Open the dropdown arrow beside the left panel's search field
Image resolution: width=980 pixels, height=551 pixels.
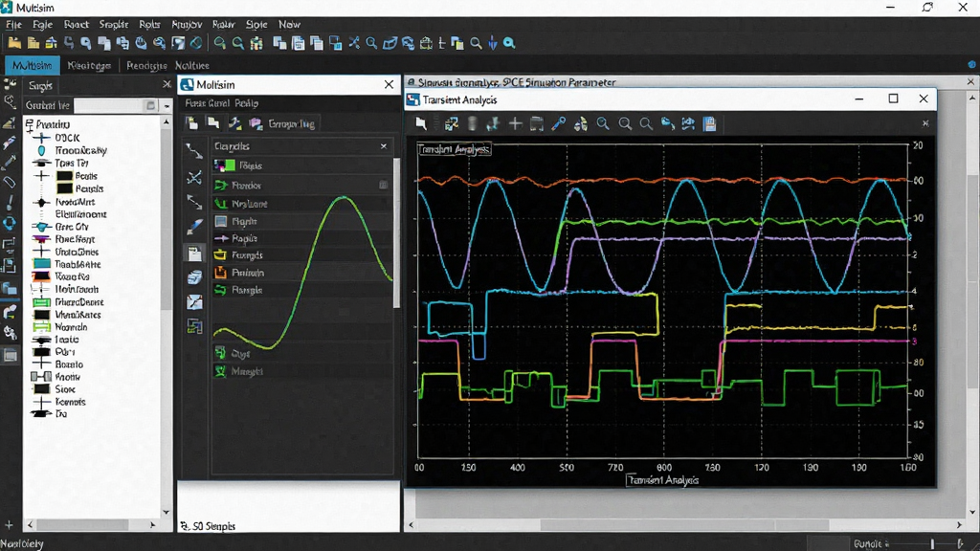[x=167, y=105]
